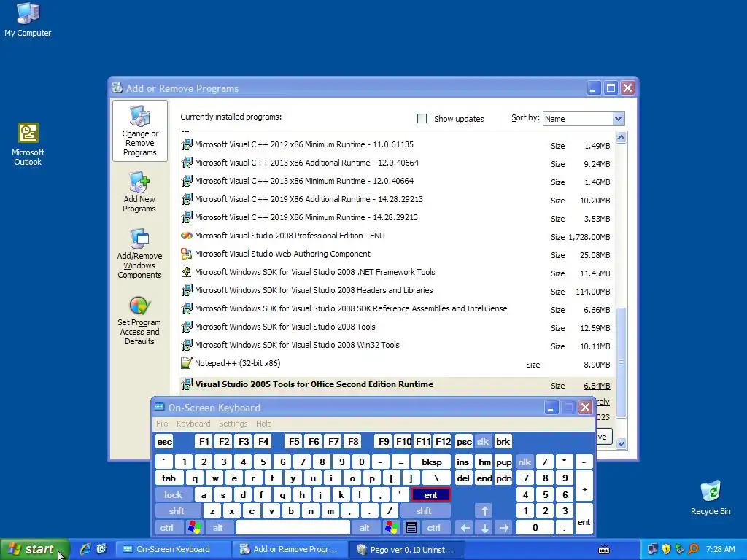
Task: Open My Computer desktop icon
Action: 28,20
